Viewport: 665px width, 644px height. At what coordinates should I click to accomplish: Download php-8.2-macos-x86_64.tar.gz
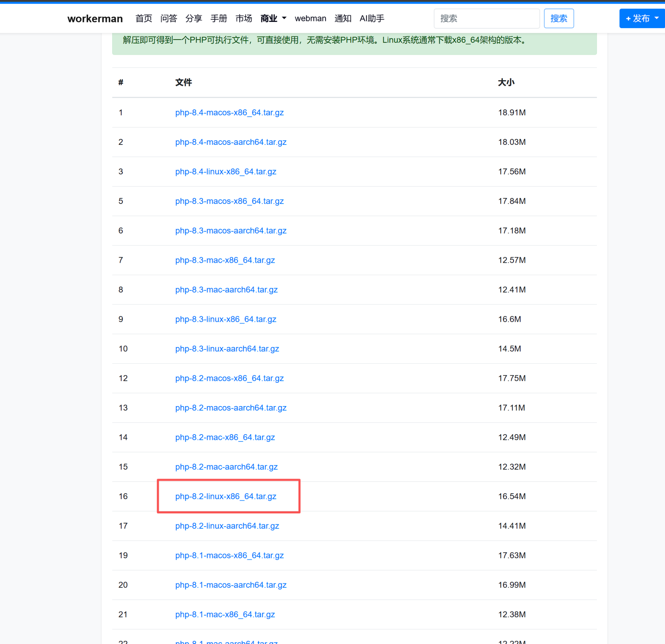[229, 379]
